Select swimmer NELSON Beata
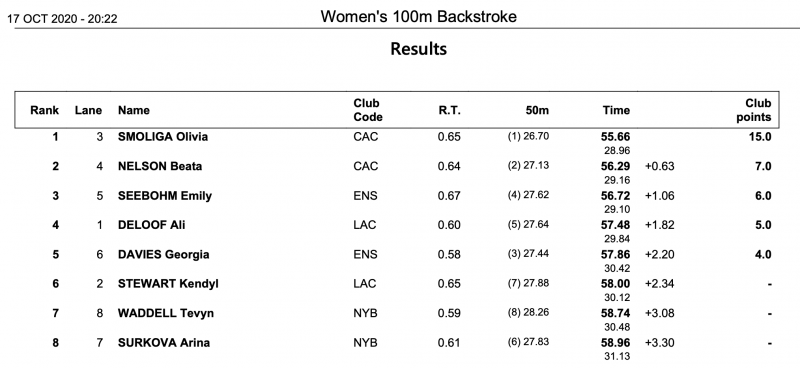Viewport: 800px width, 368px height. [x=160, y=166]
